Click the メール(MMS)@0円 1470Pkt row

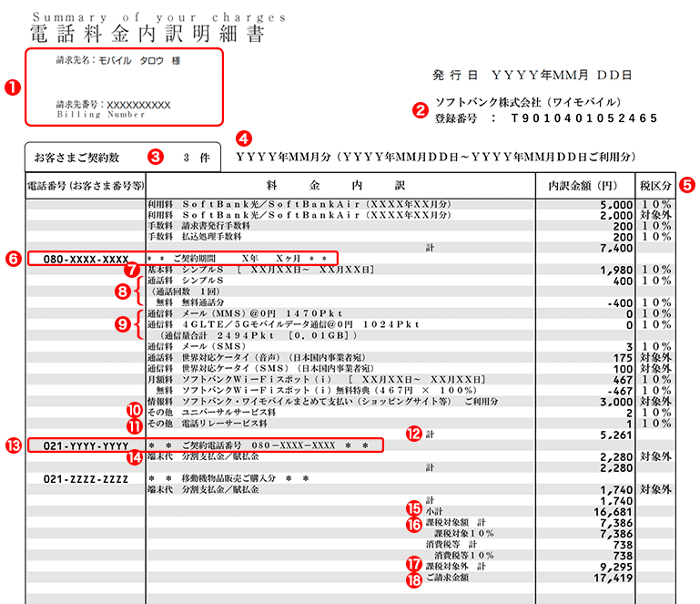[x=245, y=313]
